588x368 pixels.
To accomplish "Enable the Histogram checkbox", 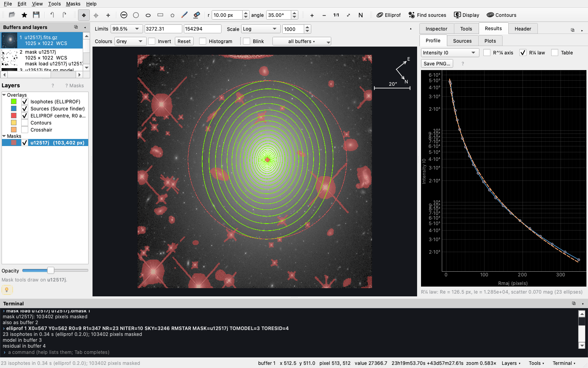I will tap(203, 41).
